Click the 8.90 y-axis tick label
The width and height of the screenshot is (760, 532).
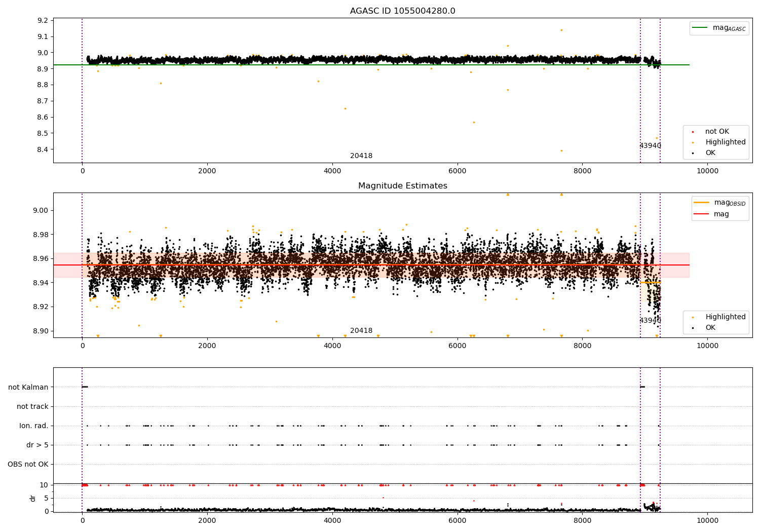[x=42, y=331]
